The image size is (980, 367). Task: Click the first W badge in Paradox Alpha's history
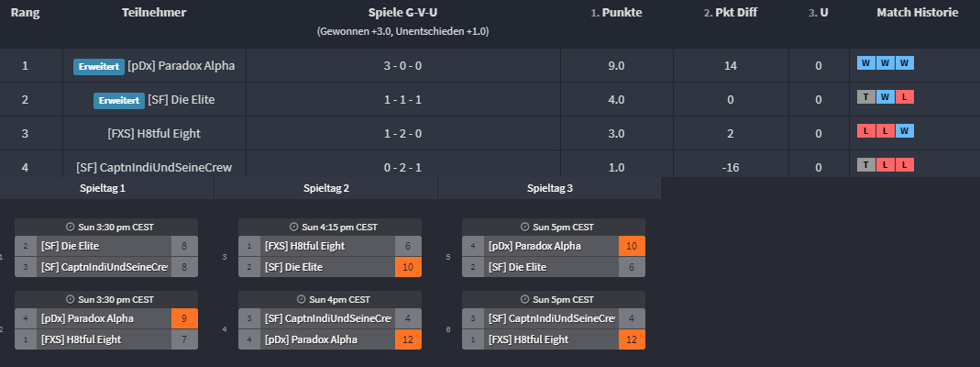click(864, 63)
